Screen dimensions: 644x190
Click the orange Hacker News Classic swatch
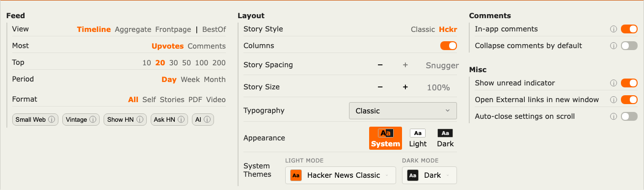coord(296,175)
